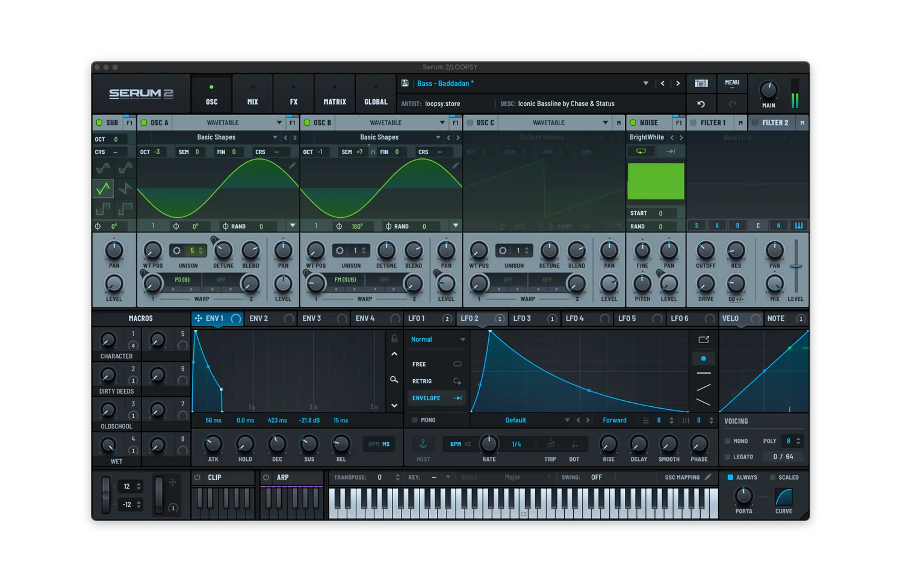Enable the LFO MONO checkbox
903x588 pixels.
tap(414, 420)
